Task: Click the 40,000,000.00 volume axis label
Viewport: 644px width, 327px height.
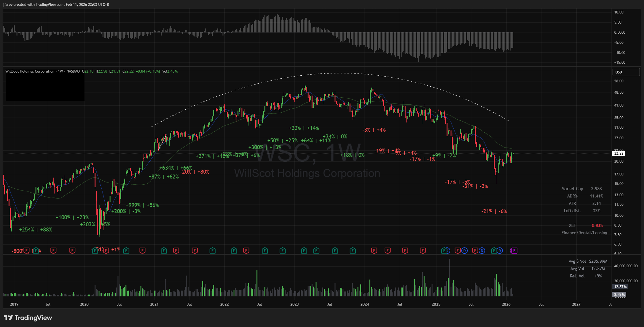Action: [x=626, y=266]
